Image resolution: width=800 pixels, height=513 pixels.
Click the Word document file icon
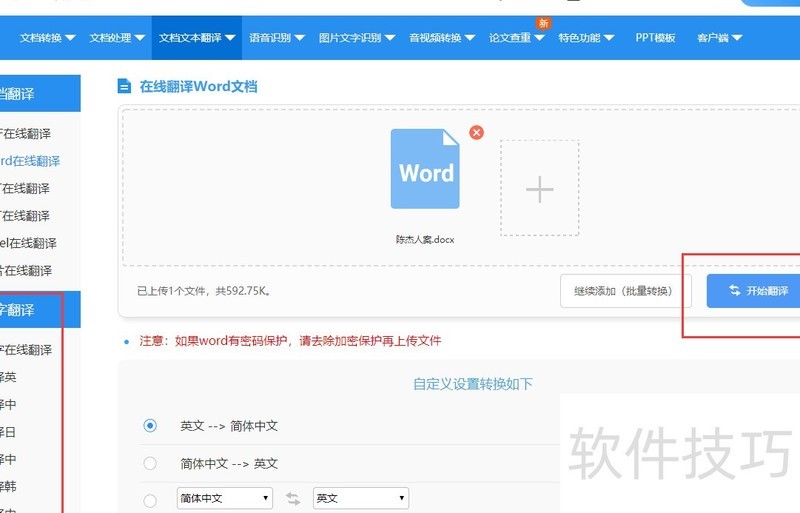click(425, 169)
